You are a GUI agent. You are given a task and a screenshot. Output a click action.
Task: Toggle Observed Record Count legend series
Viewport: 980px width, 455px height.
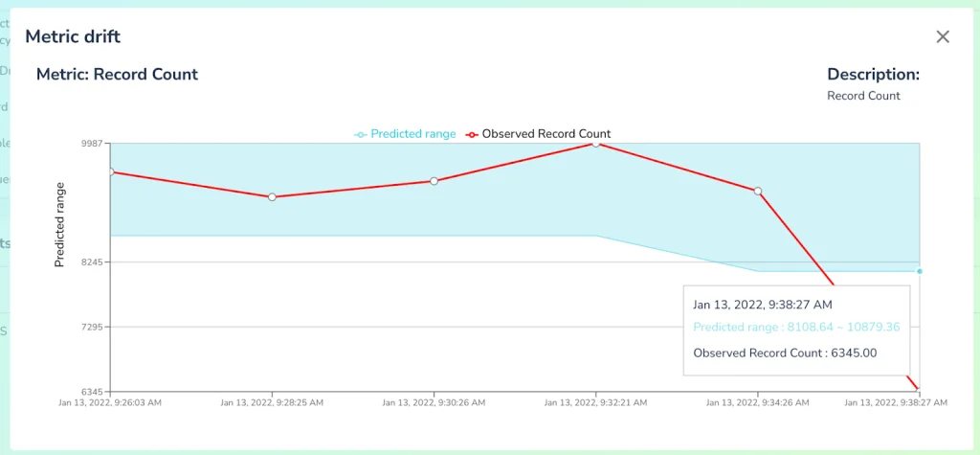click(539, 134)
